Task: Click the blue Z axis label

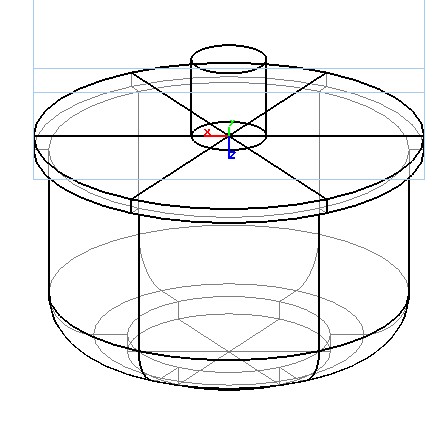Action: [233, 155]
